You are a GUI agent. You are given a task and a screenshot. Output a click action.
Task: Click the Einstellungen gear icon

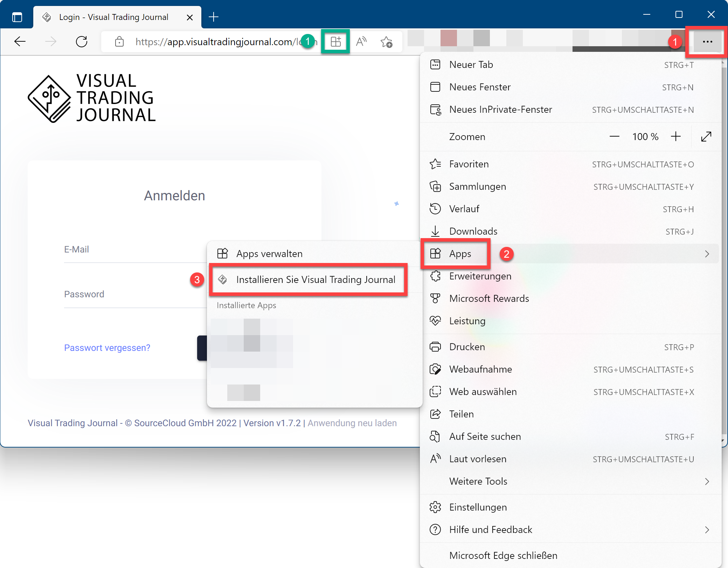[x=435, y=507]
